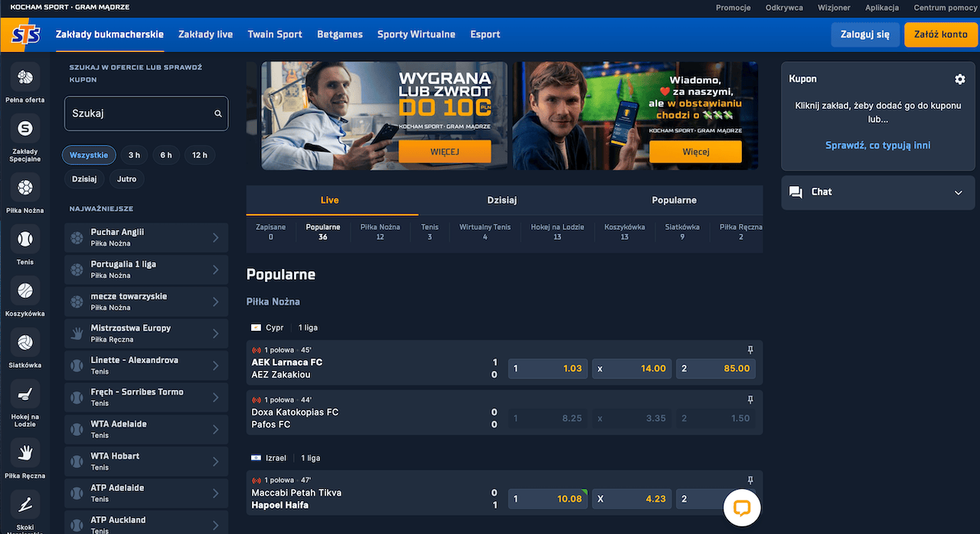Screen dimensions: 980x534
Task: Open the Promocje top link
Action: point(733,8)
